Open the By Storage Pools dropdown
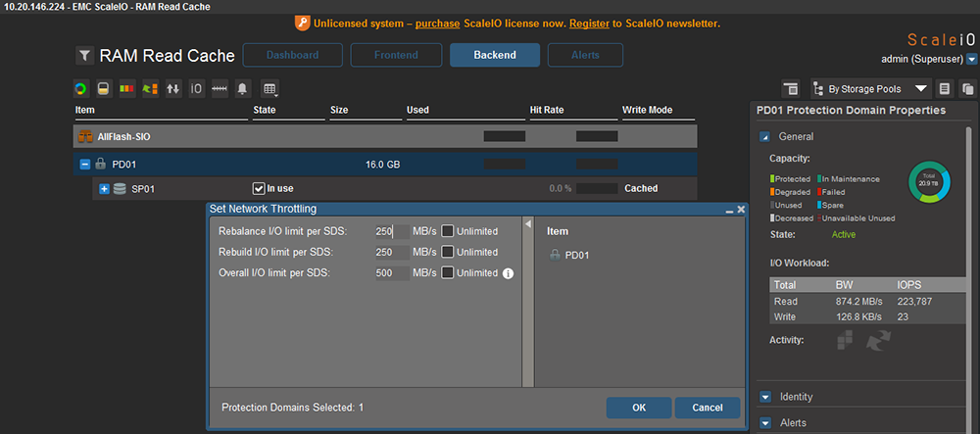 coord(870,89)
